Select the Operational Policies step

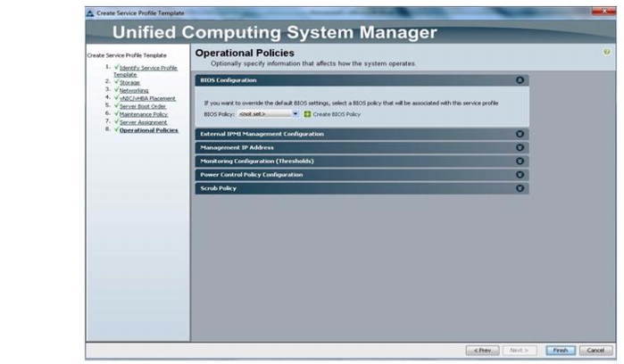pos(149,130)
